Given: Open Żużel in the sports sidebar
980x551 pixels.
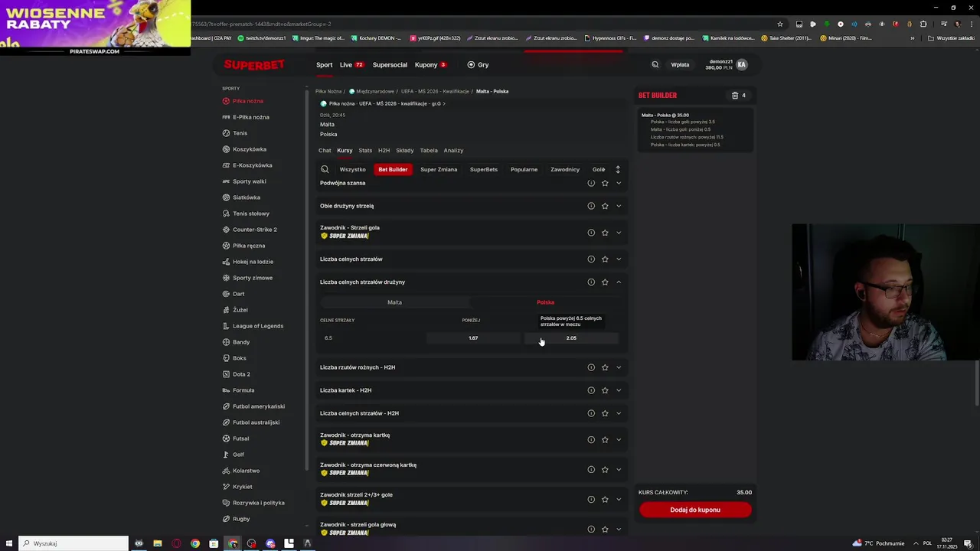Looking at the screenshot, I should tap(240, 310).
